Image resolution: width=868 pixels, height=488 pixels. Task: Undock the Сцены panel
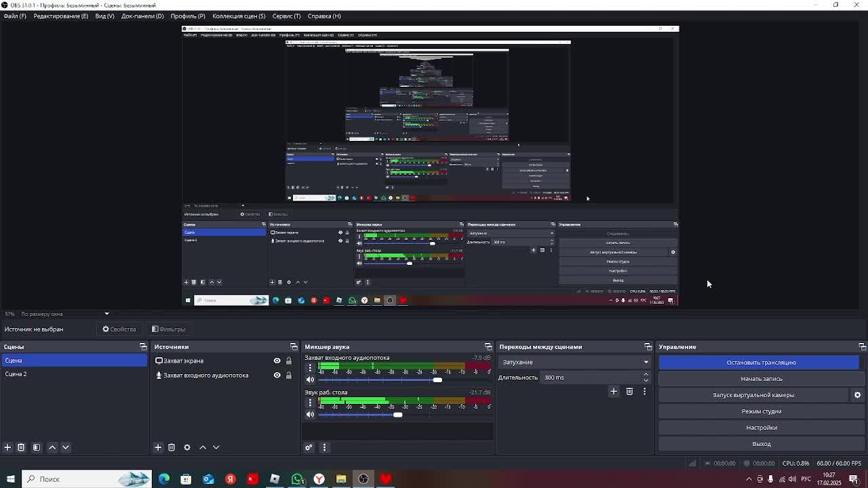[143, 347]
